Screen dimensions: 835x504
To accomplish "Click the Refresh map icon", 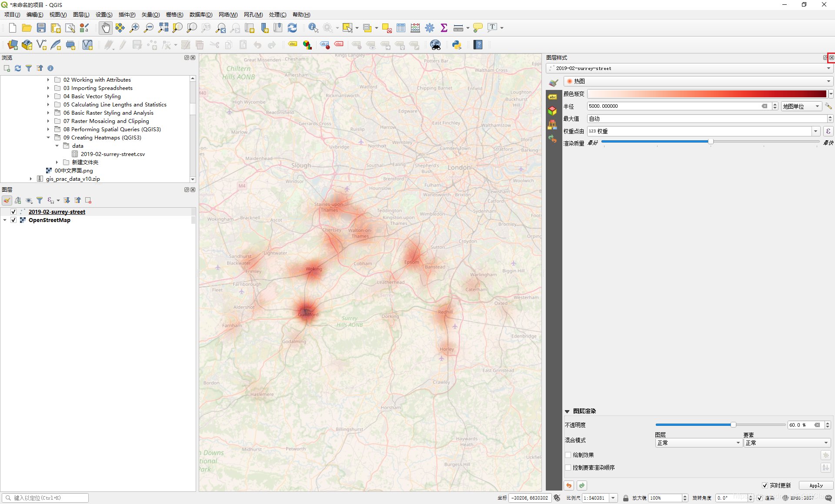I will point(292,28).
